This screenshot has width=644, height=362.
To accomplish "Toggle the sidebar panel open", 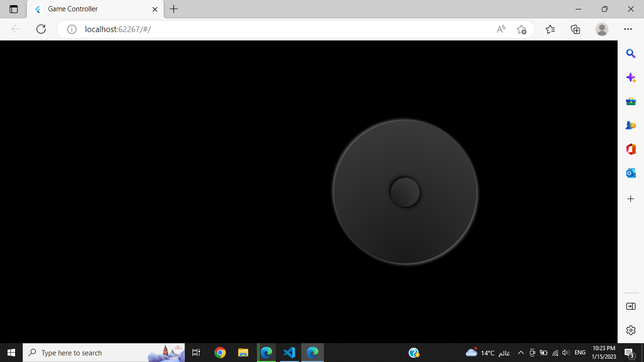I will 631,306.
